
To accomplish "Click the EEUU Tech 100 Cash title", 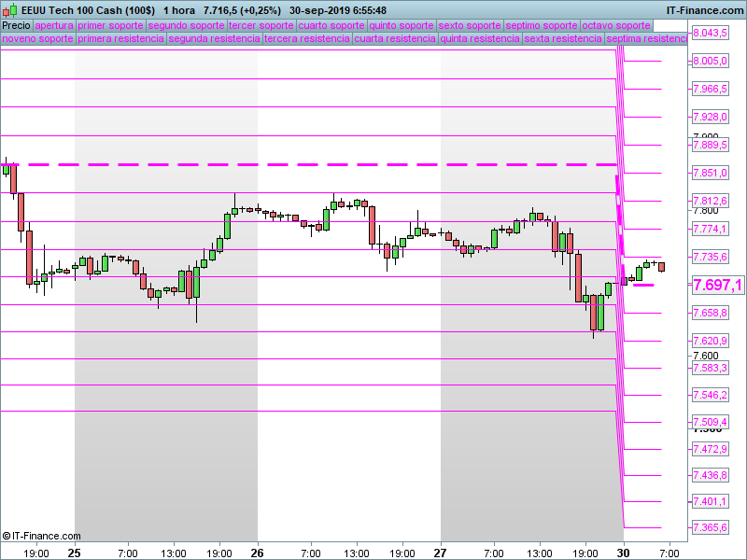I will click(x=88, y=10).
